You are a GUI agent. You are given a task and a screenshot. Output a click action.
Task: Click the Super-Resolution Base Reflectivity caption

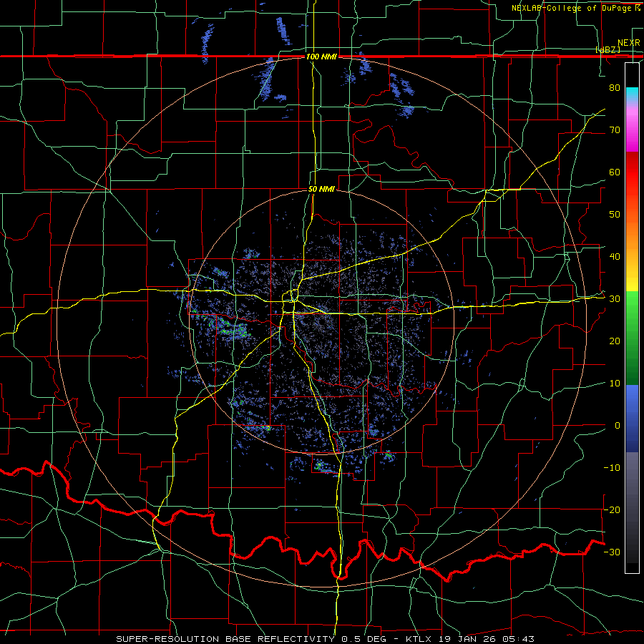click(x=326, y=639)
